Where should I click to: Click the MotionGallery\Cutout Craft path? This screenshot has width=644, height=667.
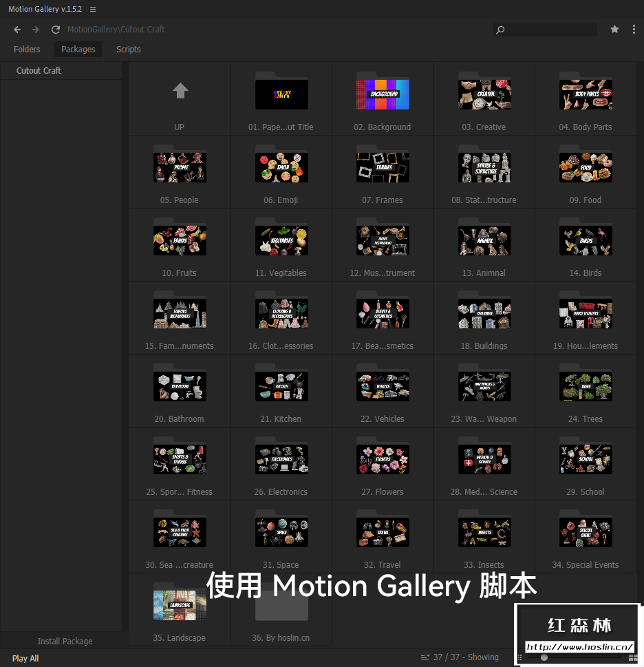tap(116, 30)
